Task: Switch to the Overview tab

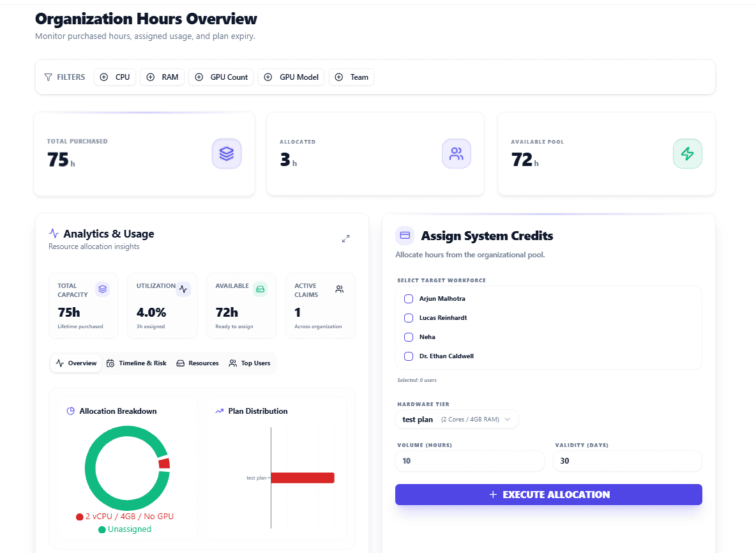Action: click(x=76, y=363)
